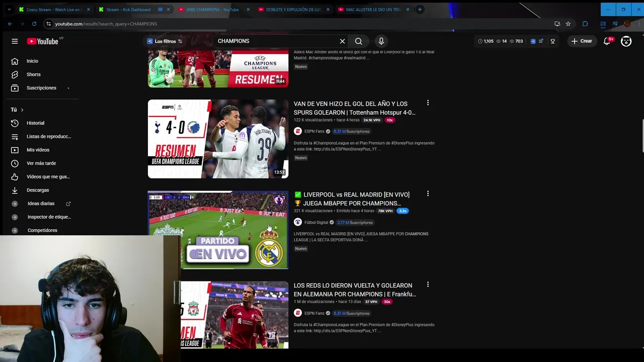Open LIVERPOOL vs REAL MADRID EN VIVO title
Screen dimensions: 644x362
coord(352,199)
